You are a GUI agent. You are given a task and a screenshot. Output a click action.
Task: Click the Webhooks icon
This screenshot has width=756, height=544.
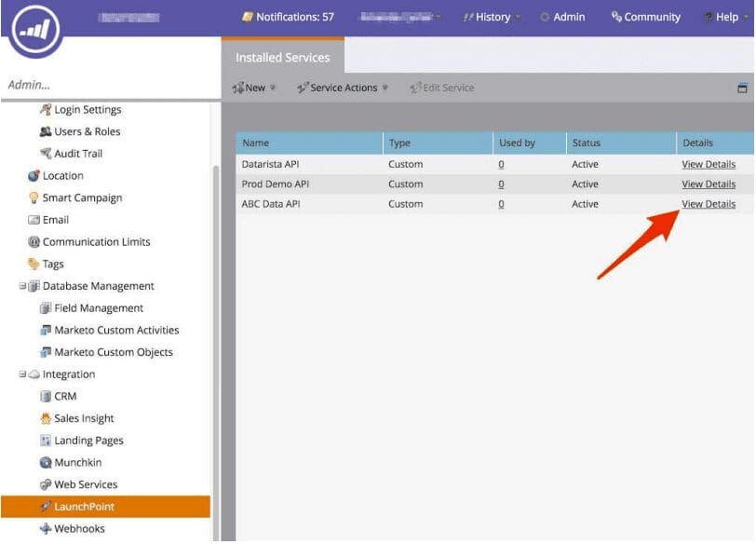coord(46,528)
